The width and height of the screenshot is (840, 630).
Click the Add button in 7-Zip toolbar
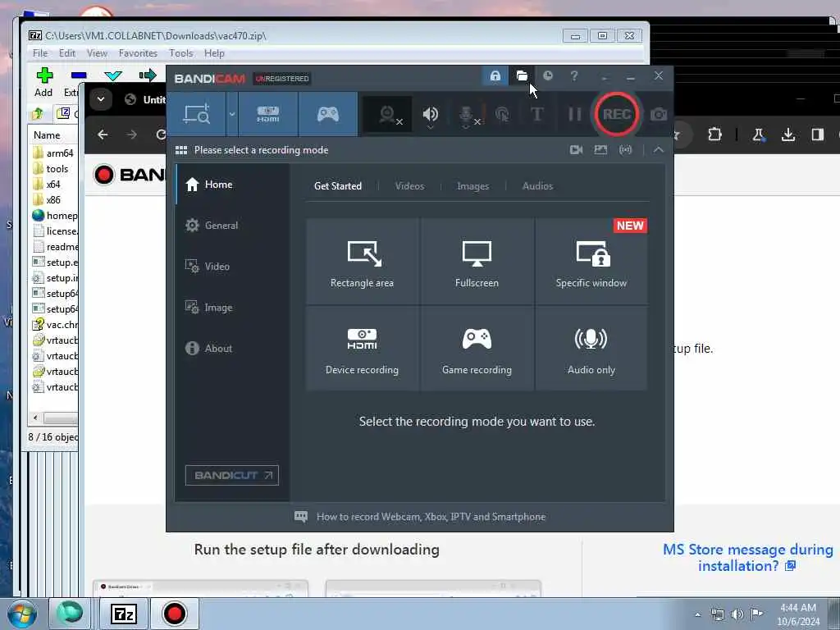point(44,82)
